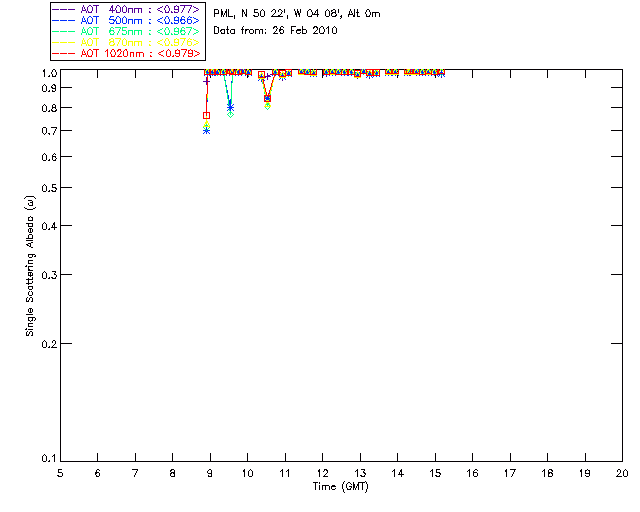This screenshot has width=640, height=512.
Task: Click the y-axis tick label 0.1
Action: pyautogui.click(x=49, y=459)
